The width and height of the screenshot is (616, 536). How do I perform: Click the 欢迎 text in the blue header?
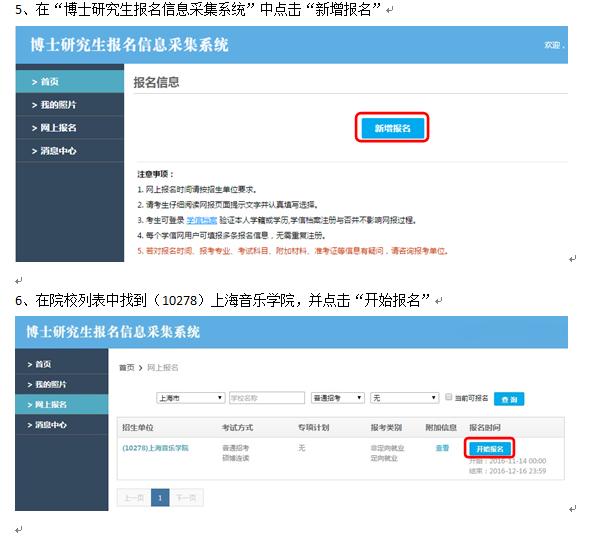point(554,45)
